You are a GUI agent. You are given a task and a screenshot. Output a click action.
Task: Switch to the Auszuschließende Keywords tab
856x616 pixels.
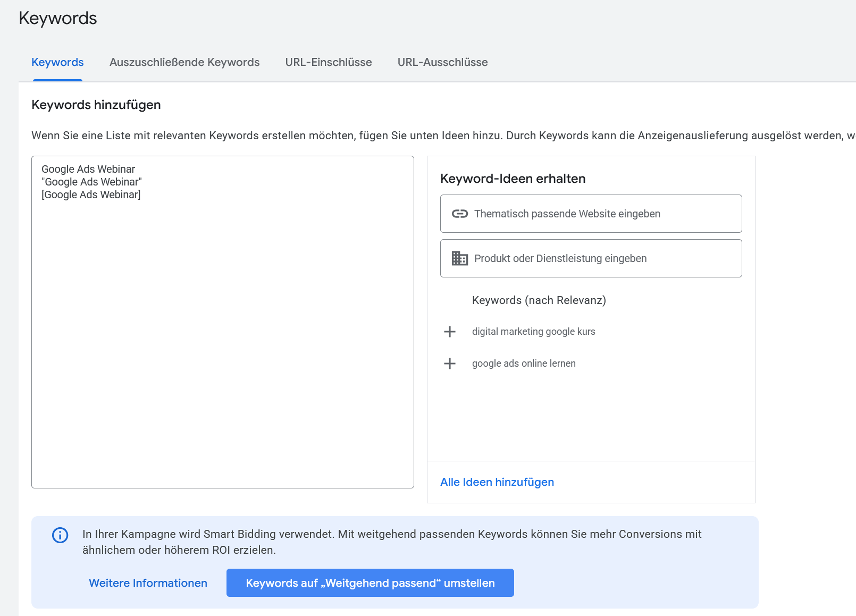184,62
